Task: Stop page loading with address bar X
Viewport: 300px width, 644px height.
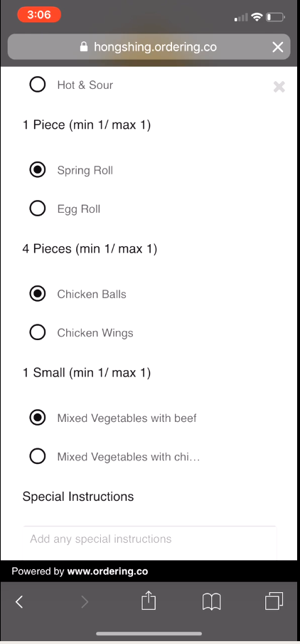Action: tap(278, 47)
